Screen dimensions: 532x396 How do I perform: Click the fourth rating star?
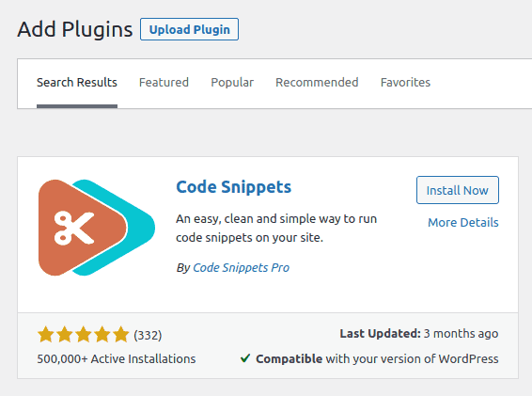click(102, 335)
